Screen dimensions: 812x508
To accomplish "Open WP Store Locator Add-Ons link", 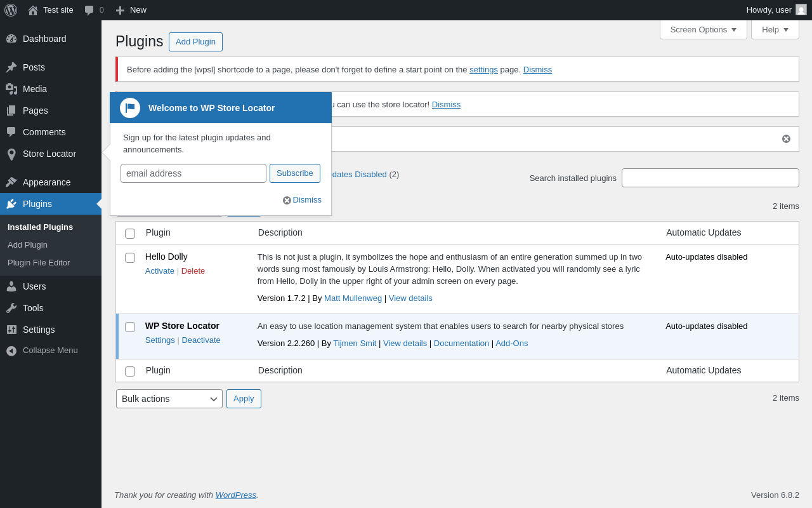I will coord(511,343).
